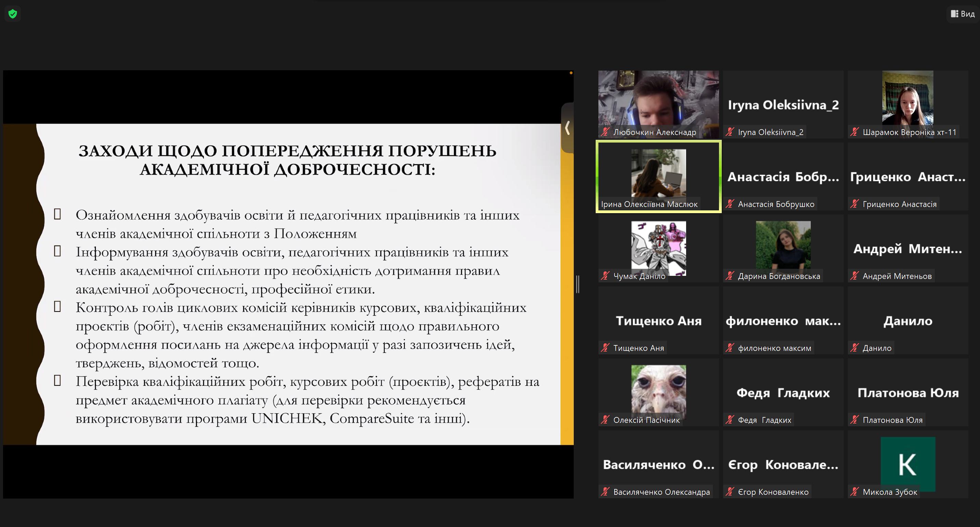Viewport: 980px width, 527px height.
Task: Click the Данило large name tile
Action: click(x=908, y=320)
